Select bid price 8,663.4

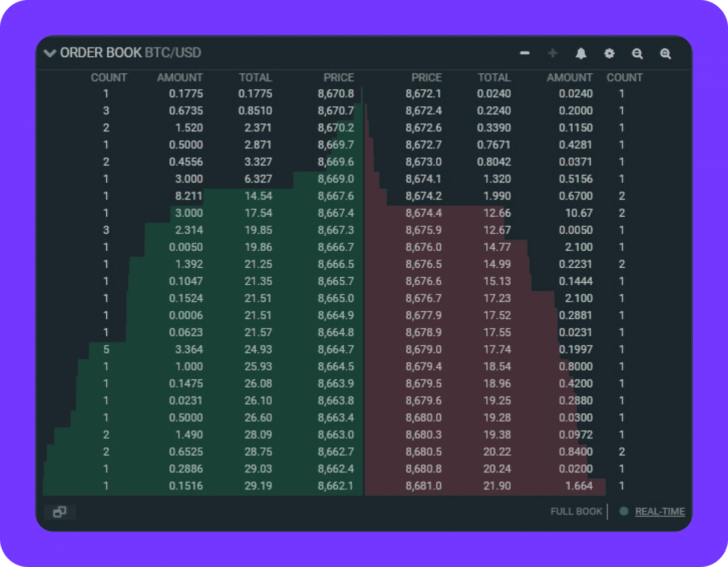[336, 418]
